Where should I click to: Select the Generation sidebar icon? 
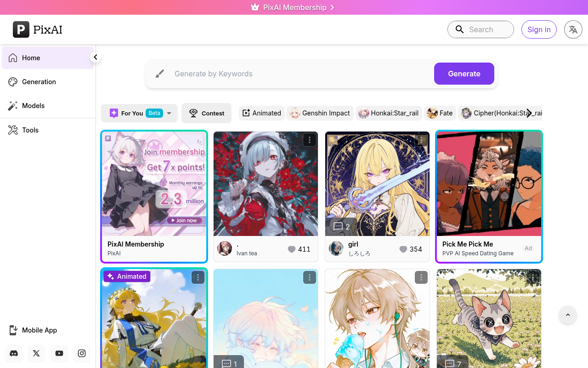13,81
